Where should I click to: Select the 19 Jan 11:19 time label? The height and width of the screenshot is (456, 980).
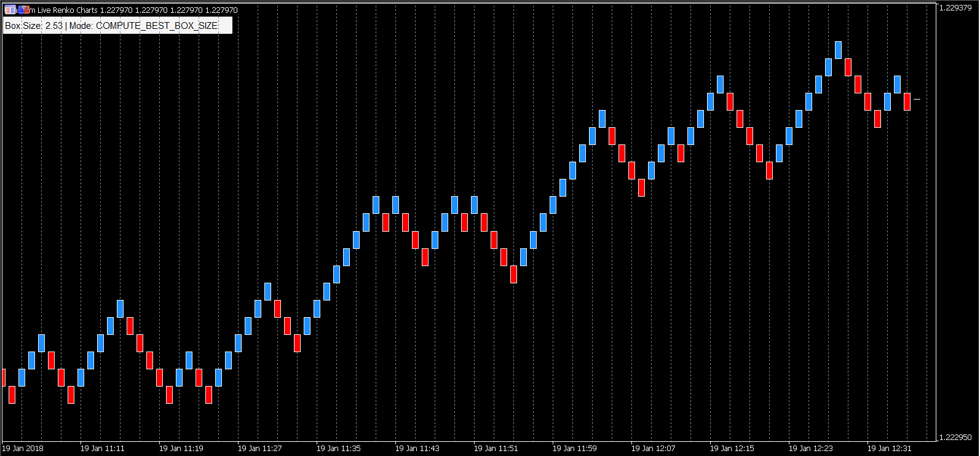click(x=181, y=449)
